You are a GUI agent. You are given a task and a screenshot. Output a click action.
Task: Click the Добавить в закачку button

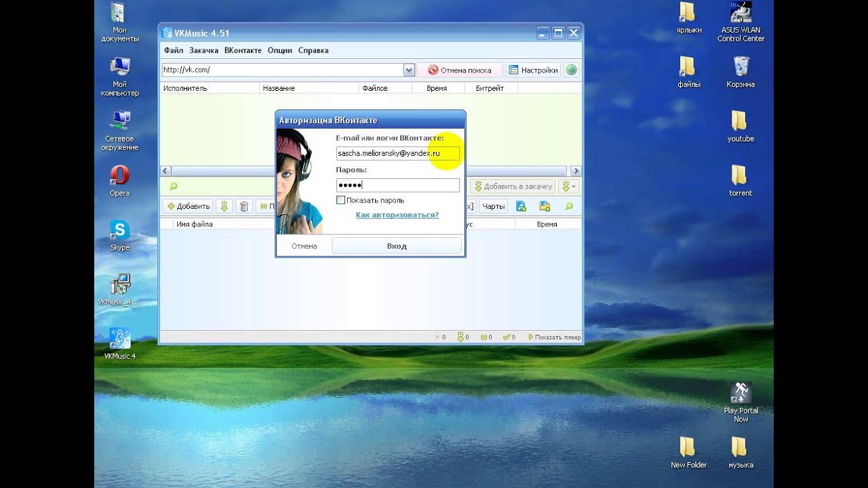pos(513,186)
